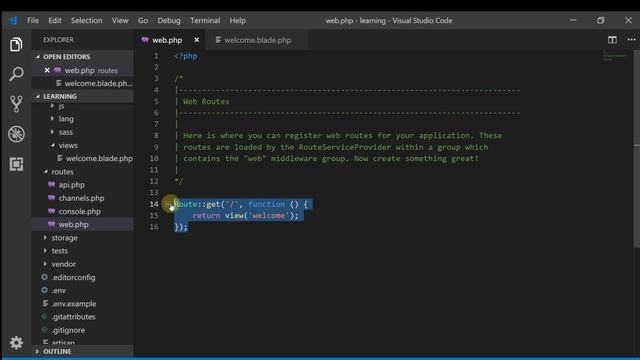Image resolution: width=640 pixels, height=360 pixels.
Task: Open the Edit menu
Action: tap(55, 20)
